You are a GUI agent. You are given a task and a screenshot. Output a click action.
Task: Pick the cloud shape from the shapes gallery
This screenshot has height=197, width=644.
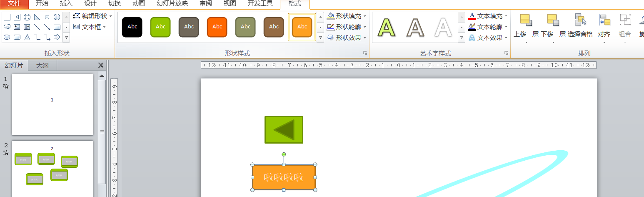coord(7,27)
